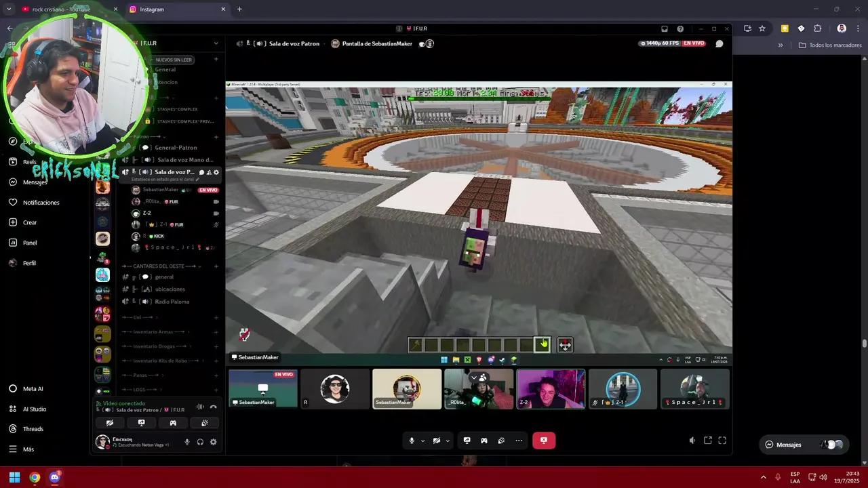Screen dimensions: 868x488
Task: Open the EN VIVO SebastianMaker stream tile
Action: (x=263, y=389)
